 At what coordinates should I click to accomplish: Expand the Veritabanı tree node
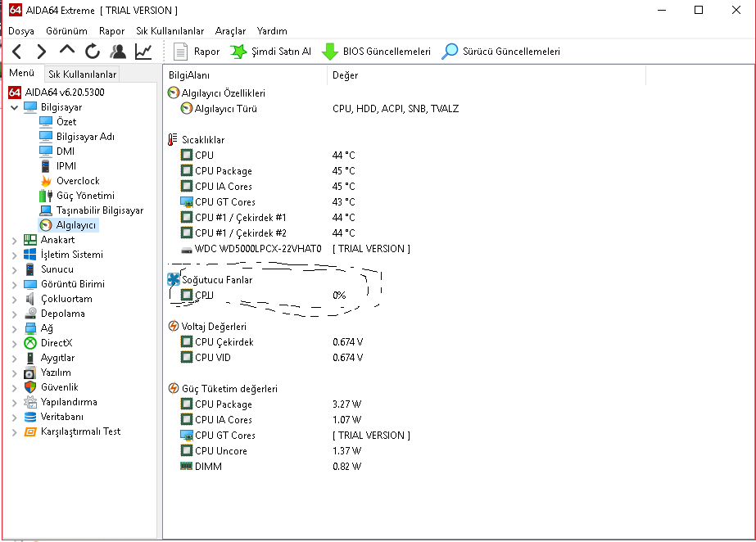(15, 418)
